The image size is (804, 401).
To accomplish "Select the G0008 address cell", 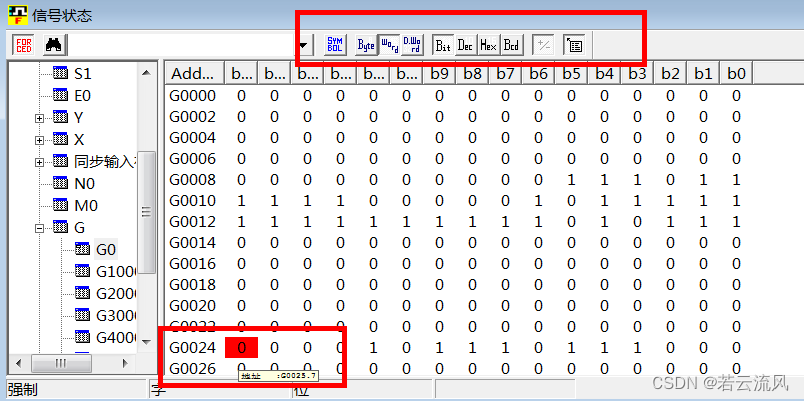I will point(193,180).
